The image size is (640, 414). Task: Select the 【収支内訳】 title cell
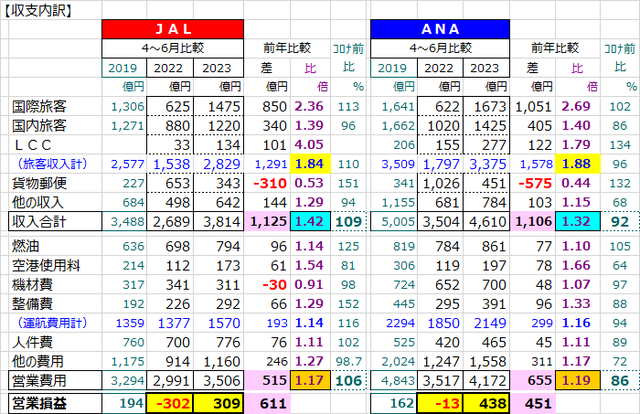click(38, 10)
